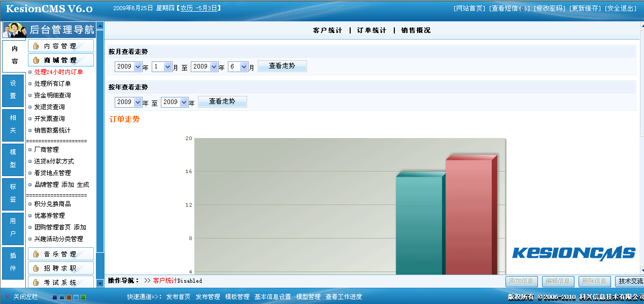Click the sidebar scroll-up arrow icon
The image size is (644, 304).
[x=100, y=25]
